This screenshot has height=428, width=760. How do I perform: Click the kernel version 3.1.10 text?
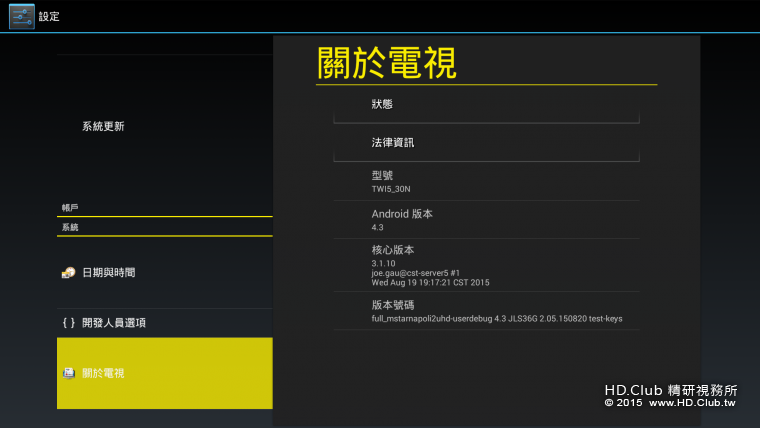coord(383,263)
